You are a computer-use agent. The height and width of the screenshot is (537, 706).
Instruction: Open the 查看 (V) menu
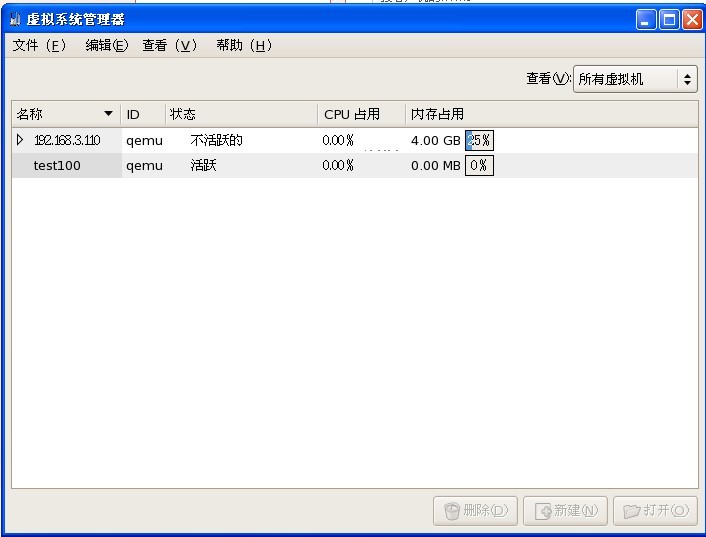(170, 45)
